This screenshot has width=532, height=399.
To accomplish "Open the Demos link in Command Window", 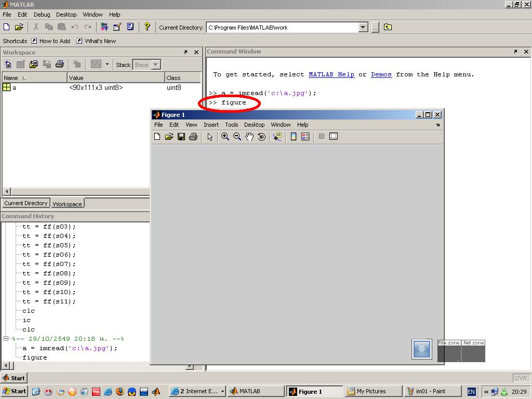I will tap(381, 74).
